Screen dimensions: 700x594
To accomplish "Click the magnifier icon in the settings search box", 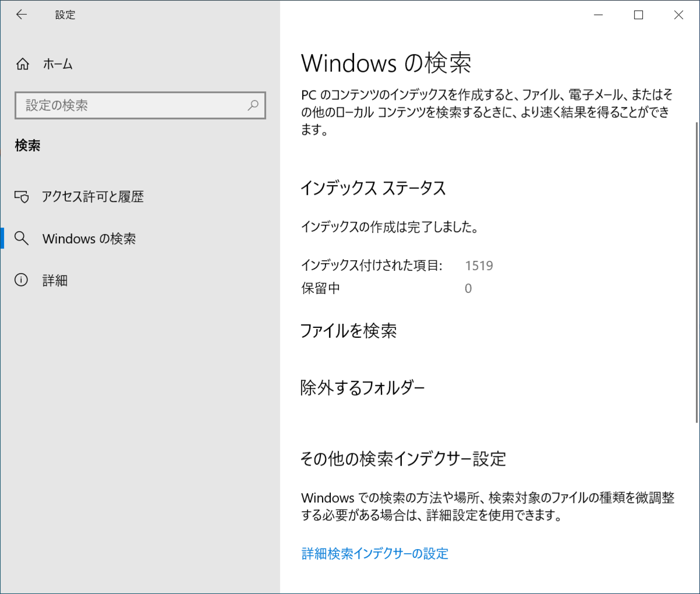I will tap(253, 106).
